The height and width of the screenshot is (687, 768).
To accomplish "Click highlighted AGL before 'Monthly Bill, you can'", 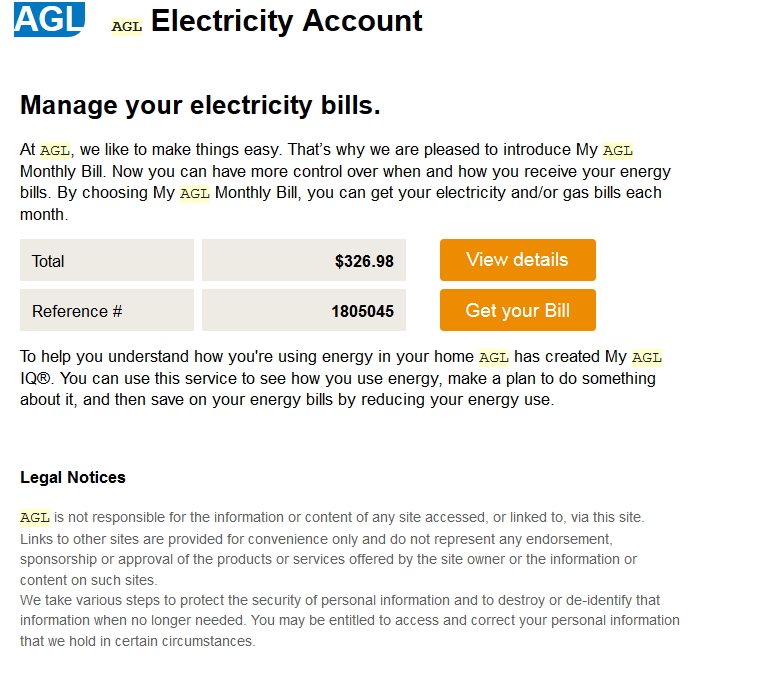I will [194, 193].
